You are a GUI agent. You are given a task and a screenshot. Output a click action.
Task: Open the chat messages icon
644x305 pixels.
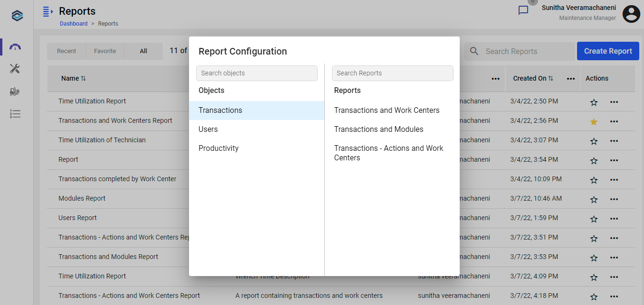tap(523, 10)
